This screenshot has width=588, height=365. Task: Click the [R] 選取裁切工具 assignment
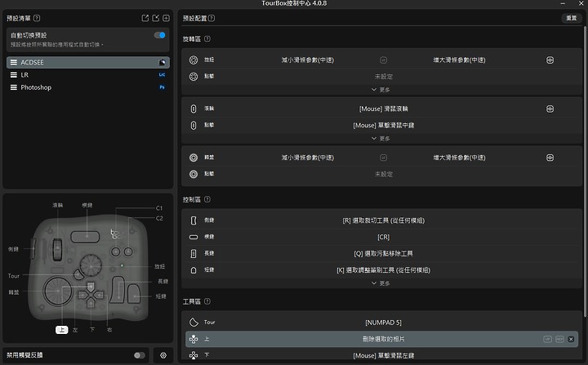pyautogui.click(x=383, y=220)
